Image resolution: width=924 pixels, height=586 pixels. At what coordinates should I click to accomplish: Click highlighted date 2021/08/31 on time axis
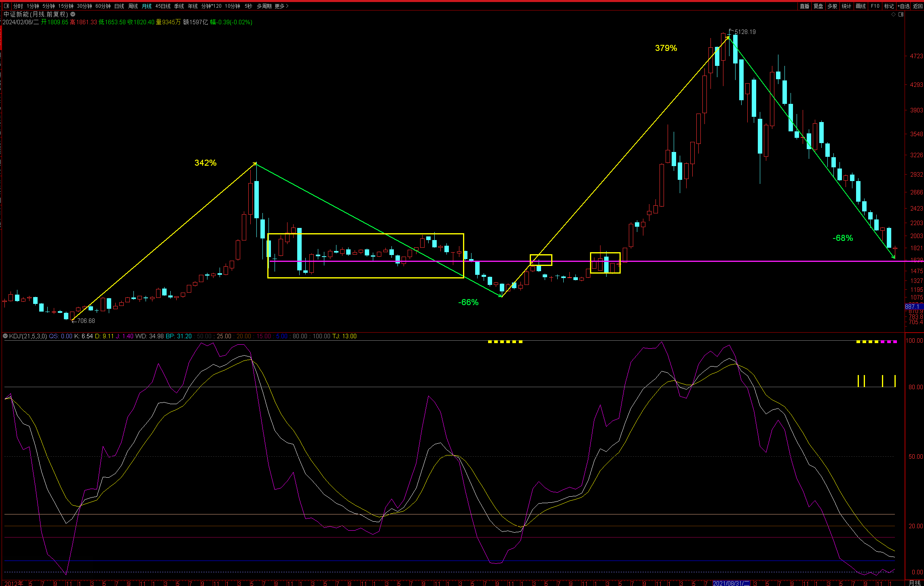pyautogui.click(x=731, y=583)
